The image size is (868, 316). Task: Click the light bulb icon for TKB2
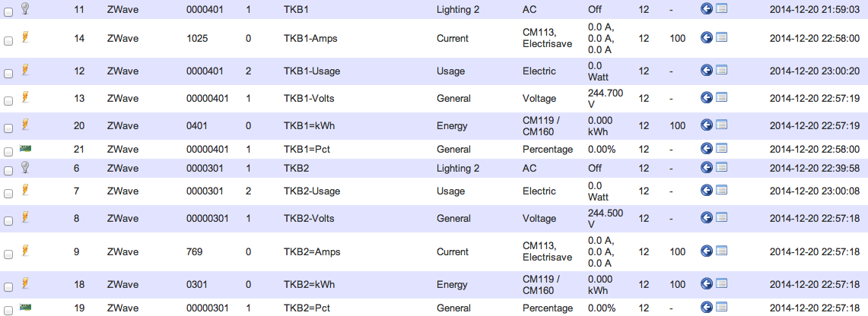pos(24,167)
